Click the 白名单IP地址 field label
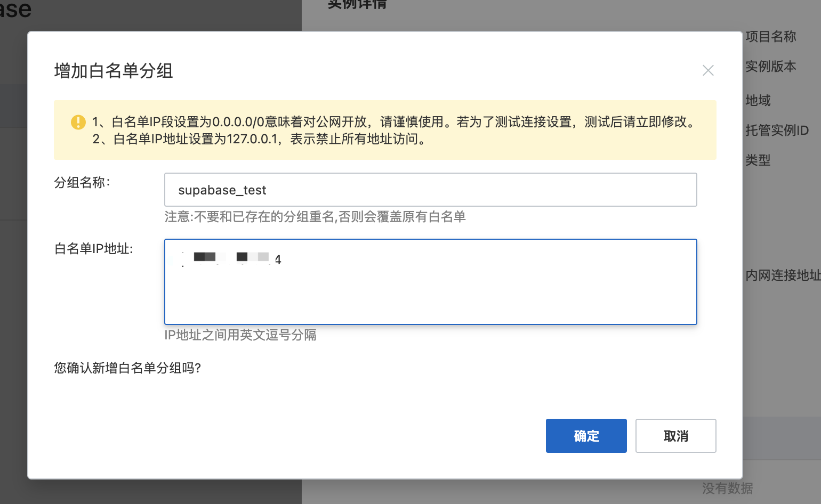The image size is (821, 504). (94, 249)
